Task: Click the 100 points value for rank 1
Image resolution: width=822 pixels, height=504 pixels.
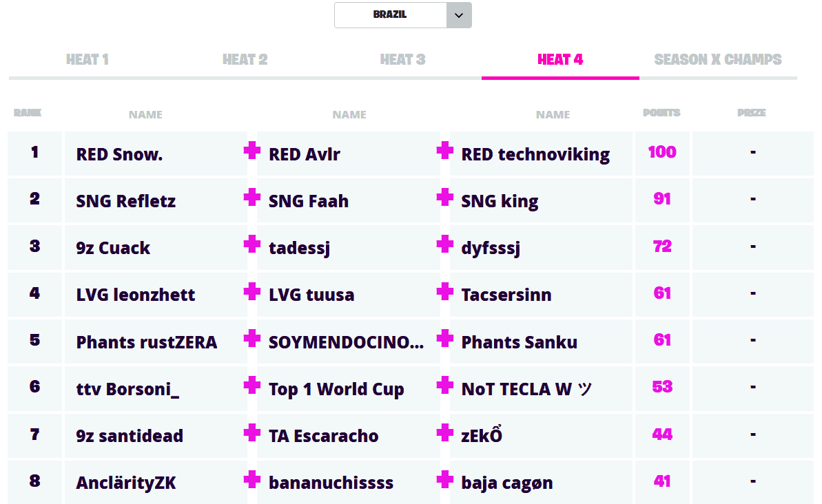Action: [x=662, y=152]
